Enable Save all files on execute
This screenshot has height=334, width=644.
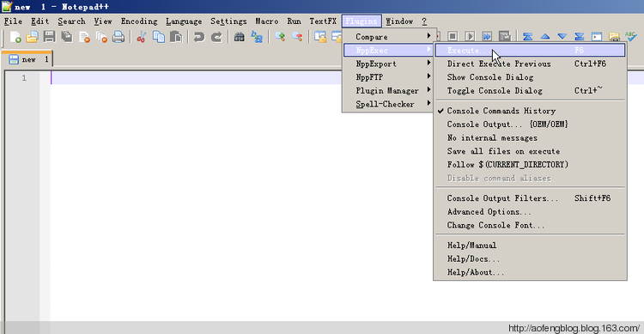tap(530, 151)
